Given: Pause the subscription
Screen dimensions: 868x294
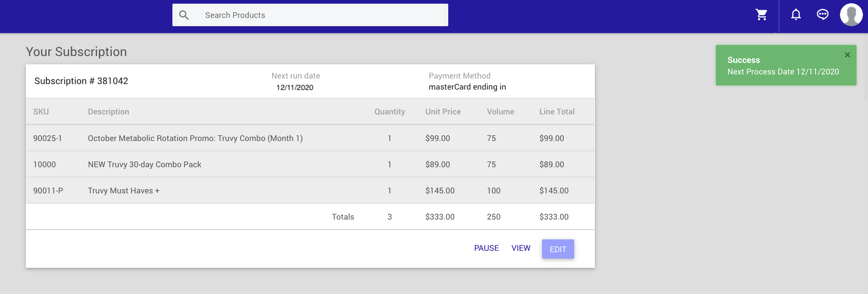Looking at the screenshot, I should coord(486,248).
